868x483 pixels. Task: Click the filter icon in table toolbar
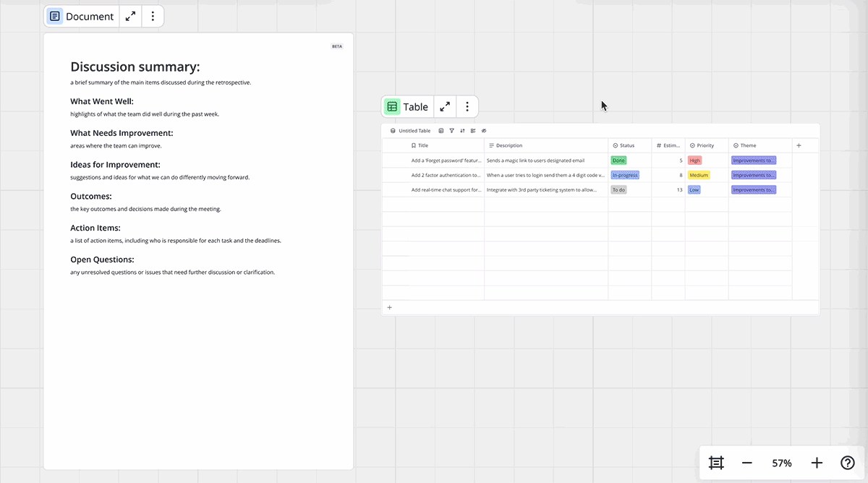click(x=451, y=131)
